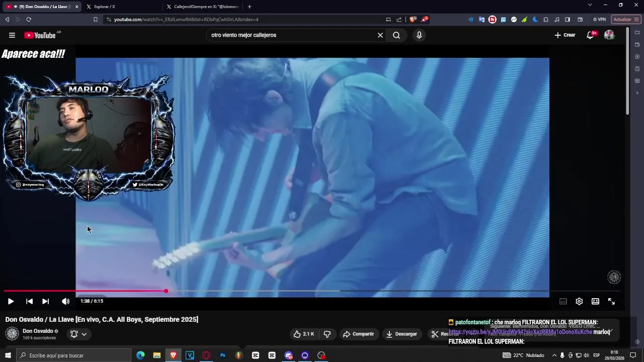Reload the YouTube page

29,20
